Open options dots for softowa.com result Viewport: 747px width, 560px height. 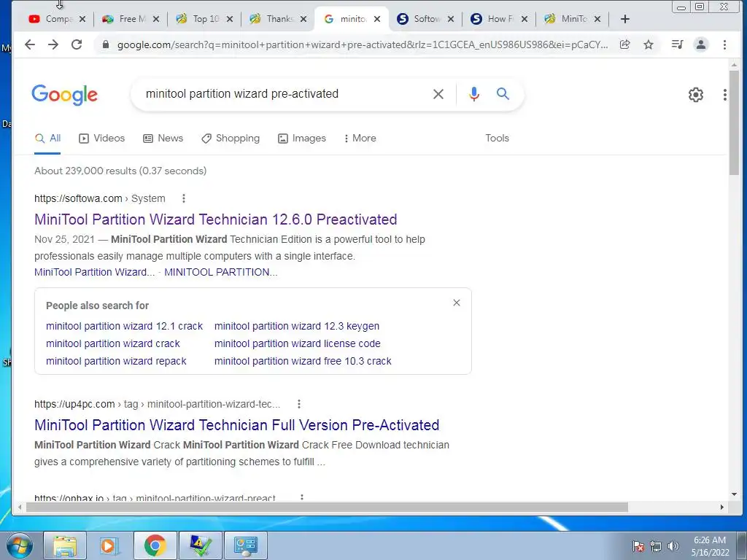183,198
